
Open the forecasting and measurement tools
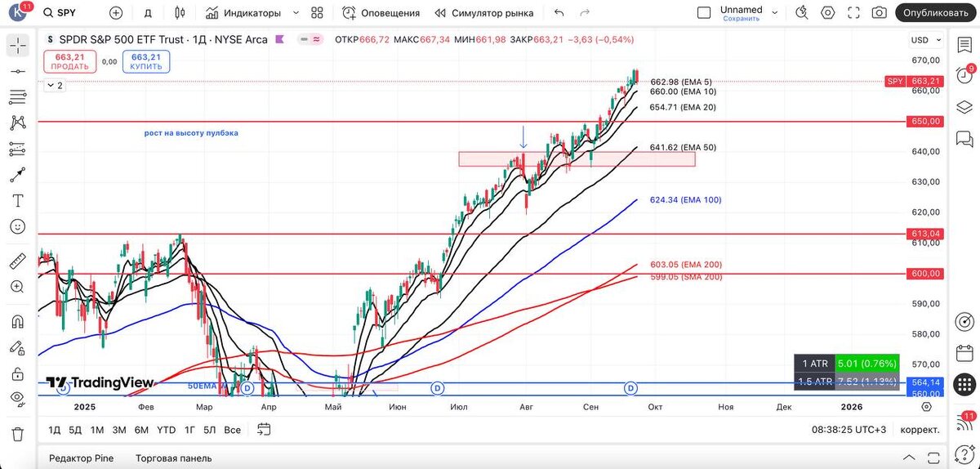[x=18, y=149]
